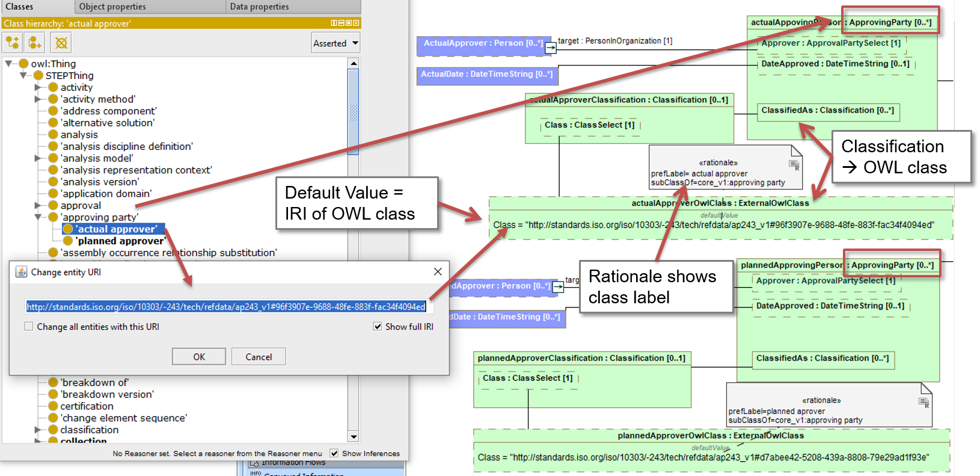The width and height of the screenshot is (980, 476).
Task: Switch to the Data properties tab
Action: pos(259,7)
